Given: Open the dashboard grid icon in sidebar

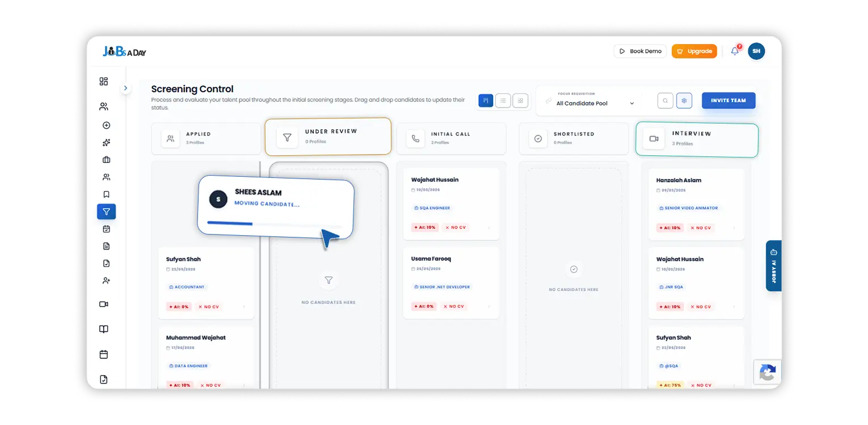Looking at the screenshot, I should pyautogui.click(x=103, y=82).
